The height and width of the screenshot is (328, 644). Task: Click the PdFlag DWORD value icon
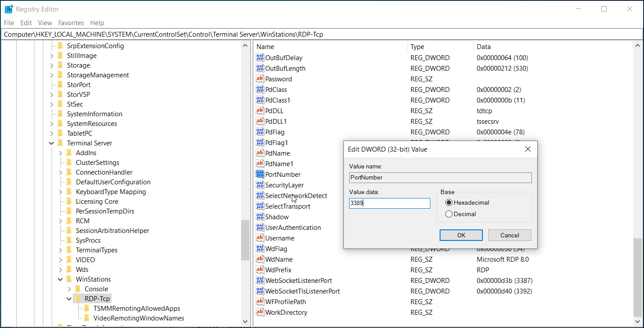[x=260, y=132]
